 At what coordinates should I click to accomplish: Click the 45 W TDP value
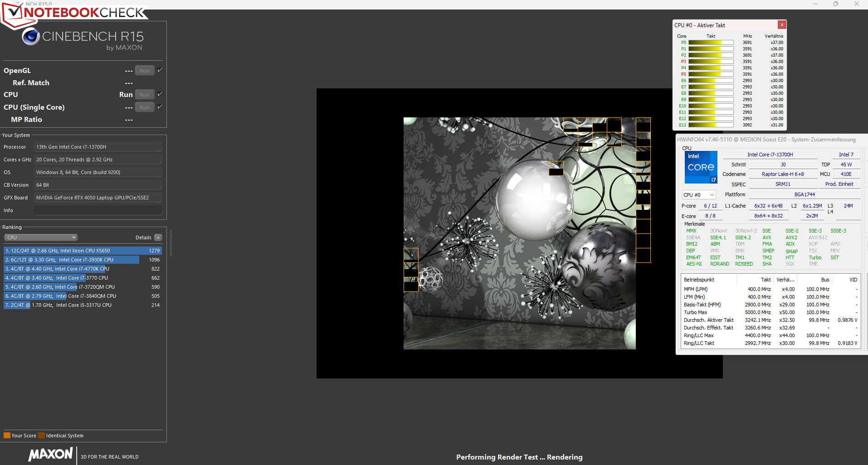846,165
